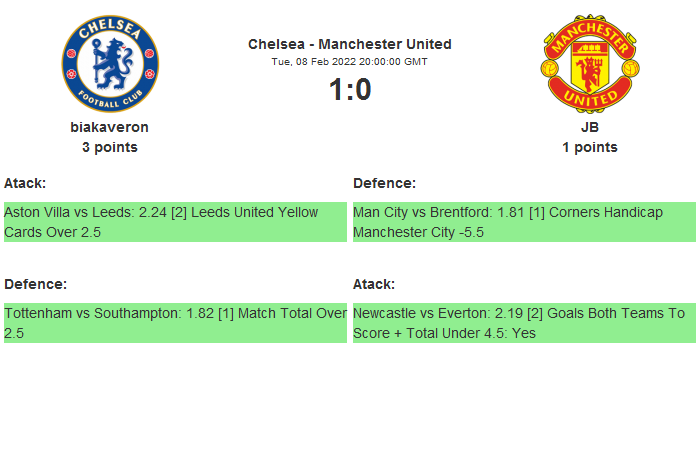Click the right Atack heading

(374, 284)
